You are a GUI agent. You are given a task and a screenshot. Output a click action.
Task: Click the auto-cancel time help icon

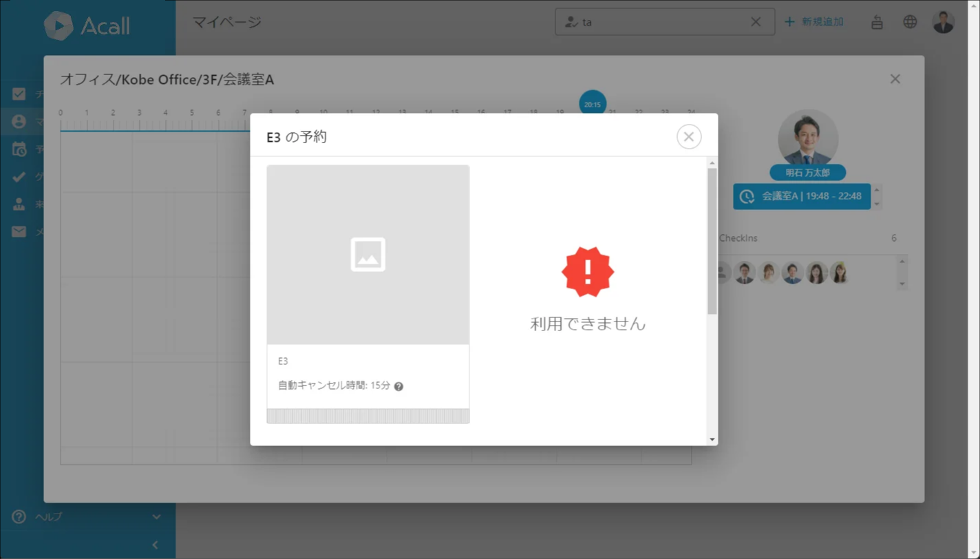[398, 386]
